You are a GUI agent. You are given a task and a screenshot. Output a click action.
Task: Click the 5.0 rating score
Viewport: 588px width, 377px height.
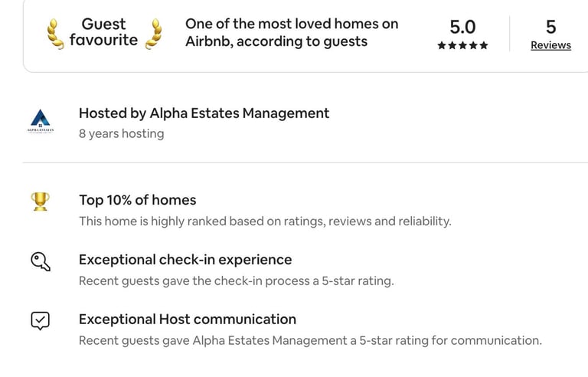coord(462,27)
